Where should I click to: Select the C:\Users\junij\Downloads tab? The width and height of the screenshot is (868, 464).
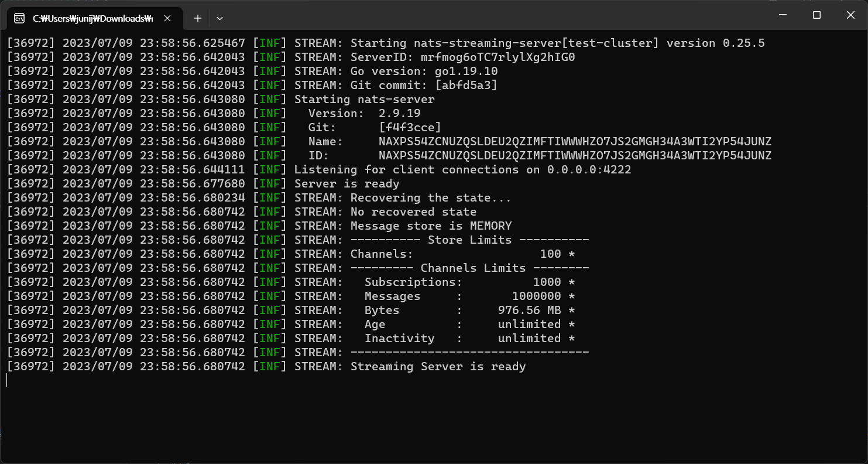95,18
